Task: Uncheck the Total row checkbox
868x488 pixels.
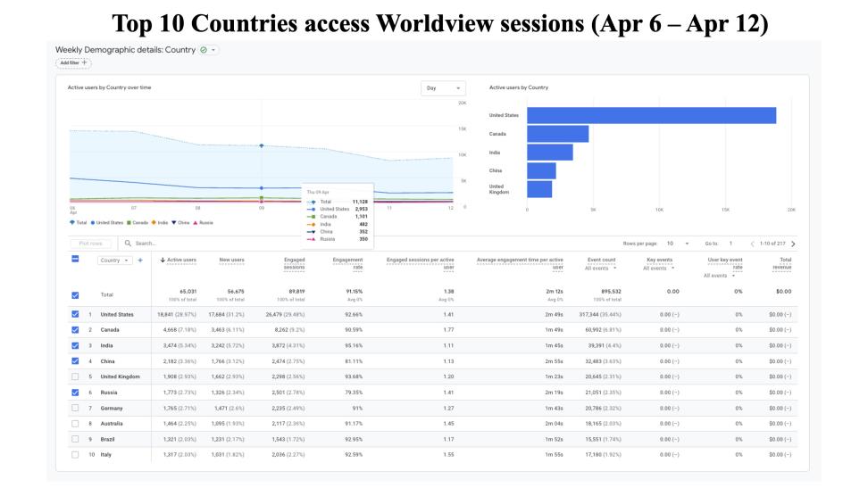Action: coord(75,295)
